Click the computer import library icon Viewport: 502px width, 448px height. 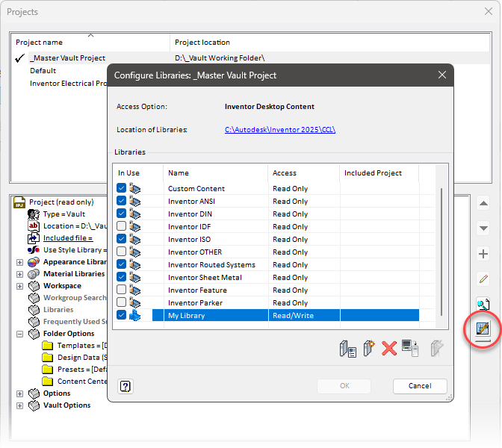tap(410, 348)
